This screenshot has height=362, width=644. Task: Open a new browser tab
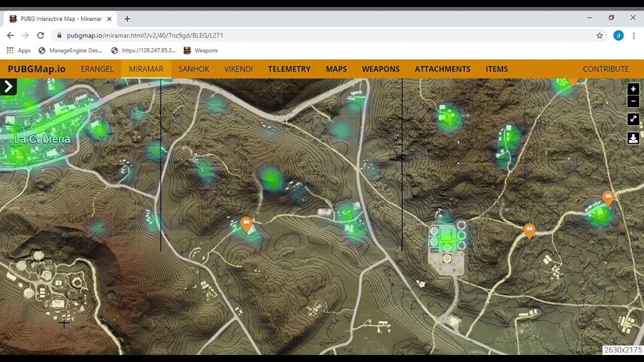127,19
